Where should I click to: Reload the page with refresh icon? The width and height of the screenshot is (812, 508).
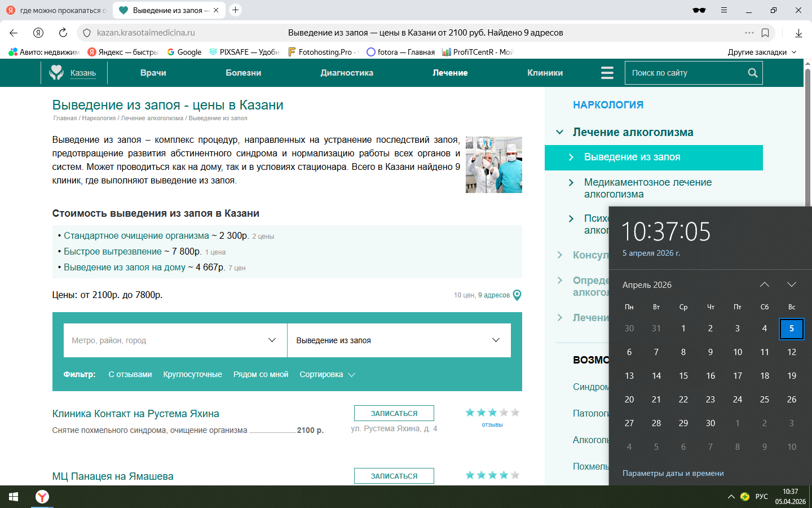[63, 33]
